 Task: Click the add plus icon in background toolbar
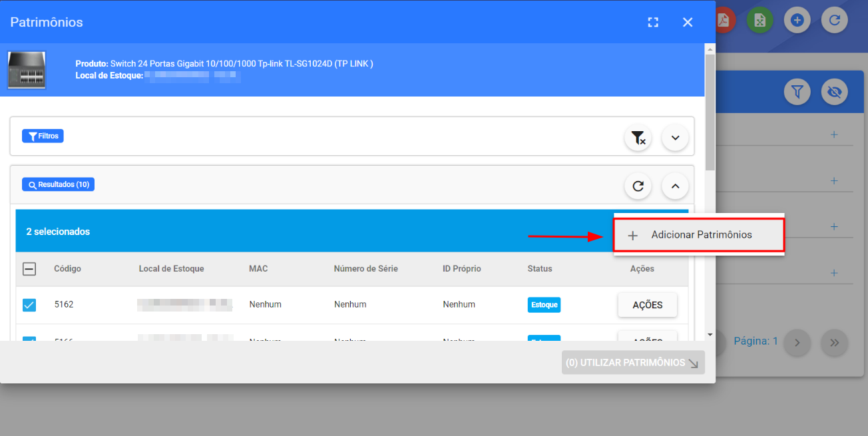pyautogui.click(x=797, y=20)
